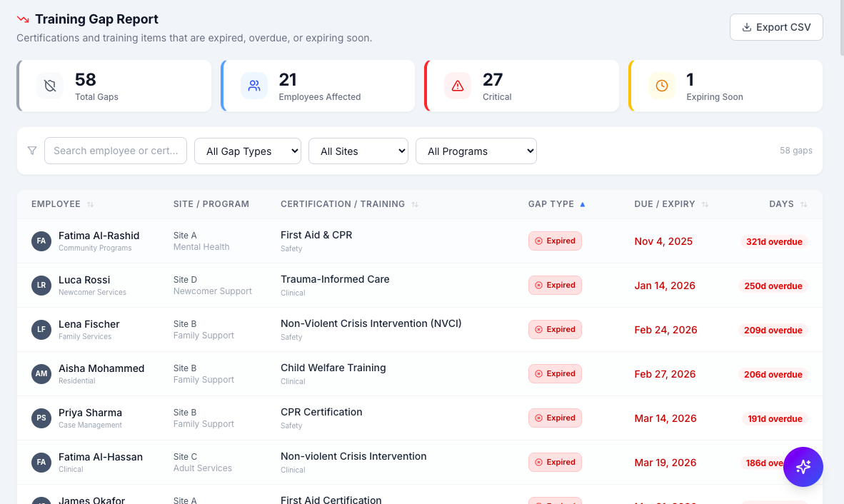
Task: Click the PS avatar for Priya Sharma
Action: tap(41, 418)
